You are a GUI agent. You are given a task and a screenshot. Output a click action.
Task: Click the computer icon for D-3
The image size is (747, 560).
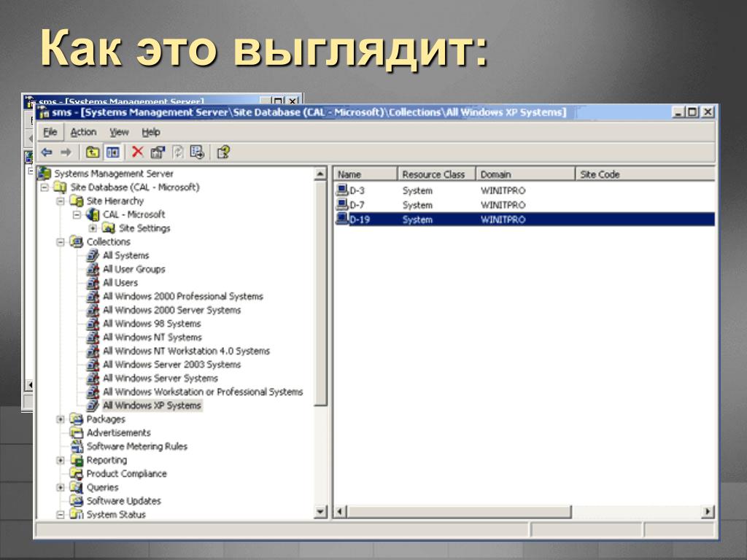(342, 190)
